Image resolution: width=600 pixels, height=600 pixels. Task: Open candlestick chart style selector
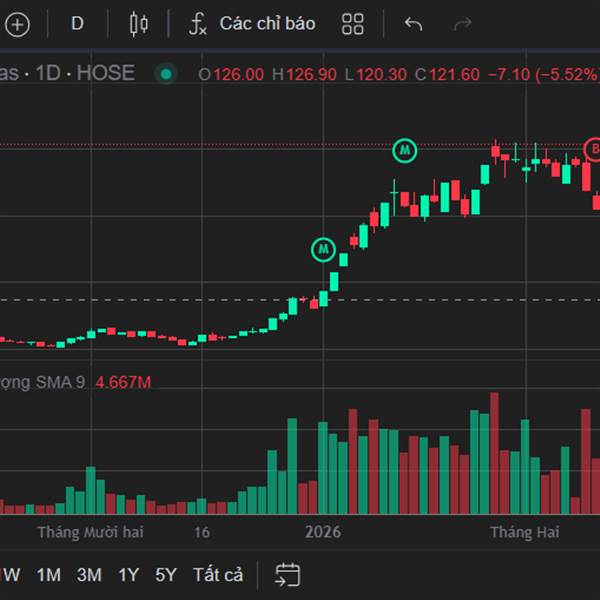click(139, 24)
